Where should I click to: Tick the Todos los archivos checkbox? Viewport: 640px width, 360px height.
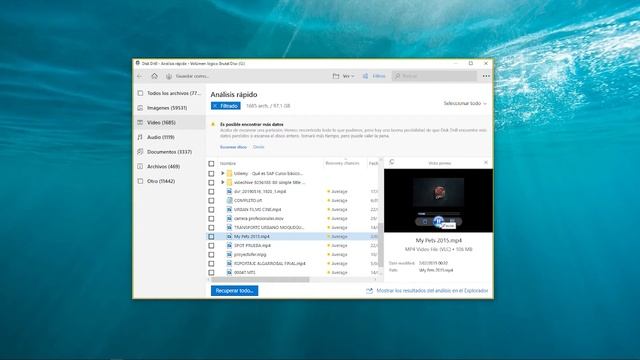(140, 93)
